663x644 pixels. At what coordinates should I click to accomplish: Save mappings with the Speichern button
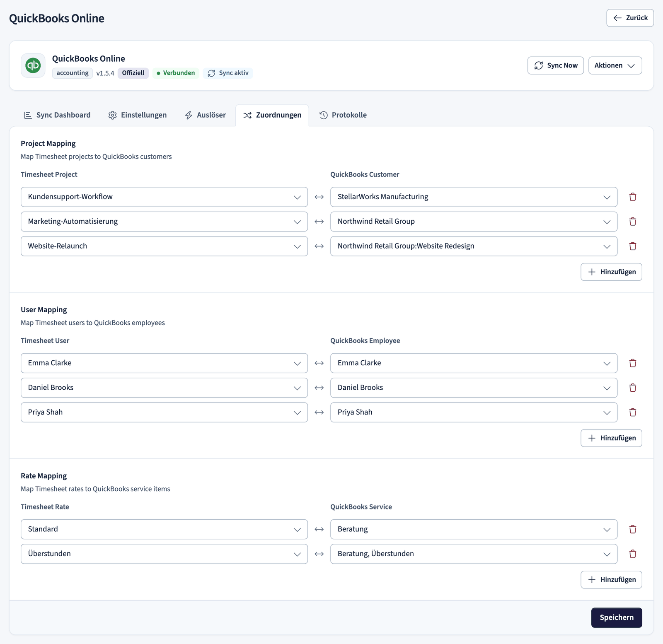click(617, 617)
